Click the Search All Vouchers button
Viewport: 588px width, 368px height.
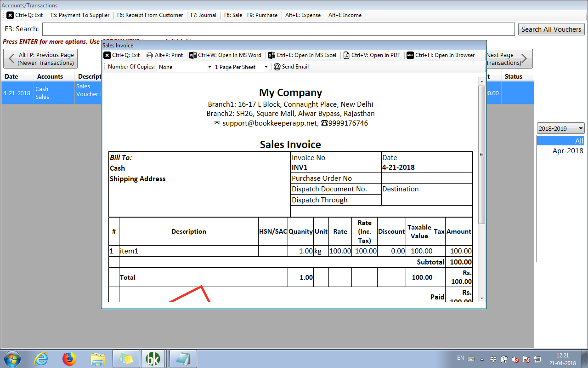point(551,29)
